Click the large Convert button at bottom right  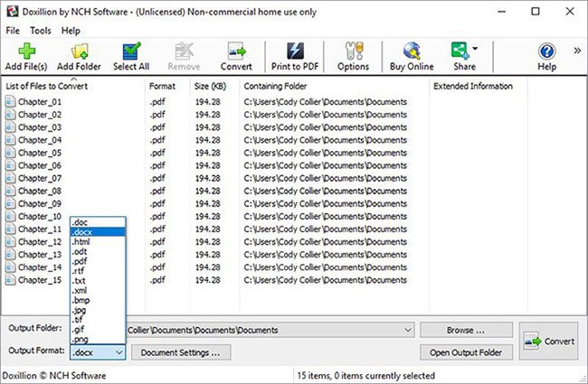[x=548, y=342]
